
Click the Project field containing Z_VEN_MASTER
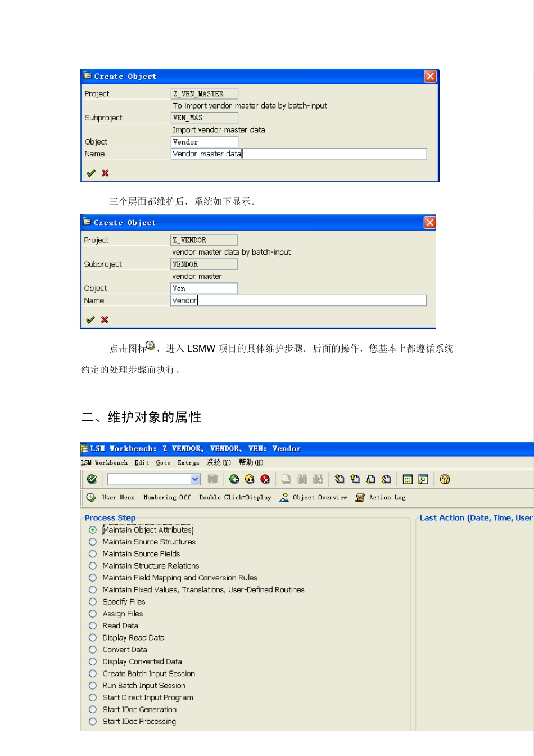[205, 94]
